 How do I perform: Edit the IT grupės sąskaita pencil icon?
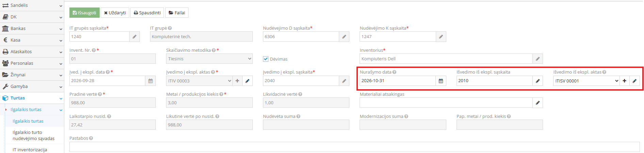tap(135, 36)
